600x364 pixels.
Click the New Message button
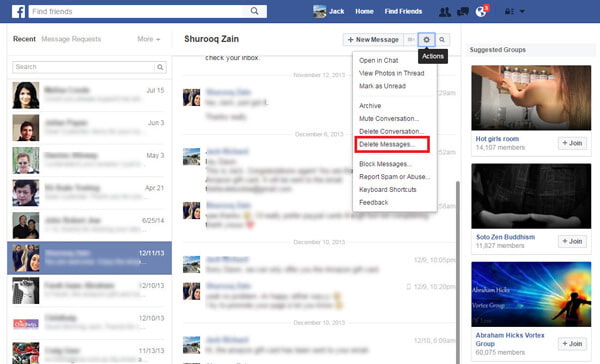(373, 39)
